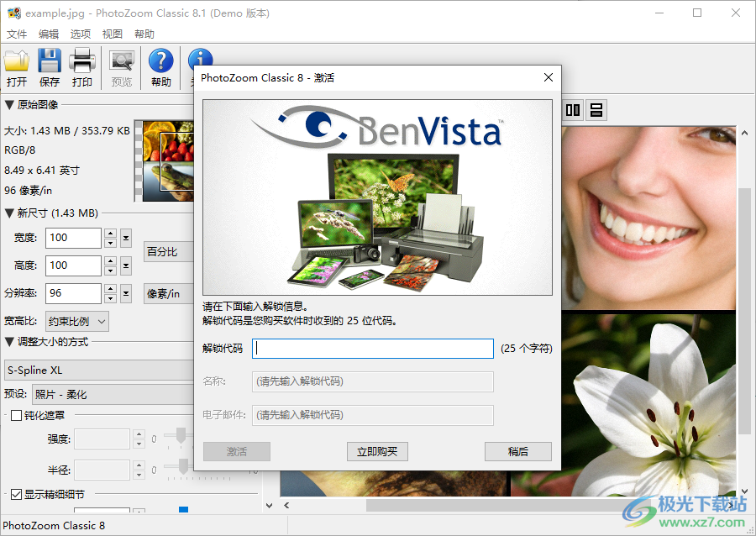
Task: Open the height value list arrow button
Action: (126, 265)
